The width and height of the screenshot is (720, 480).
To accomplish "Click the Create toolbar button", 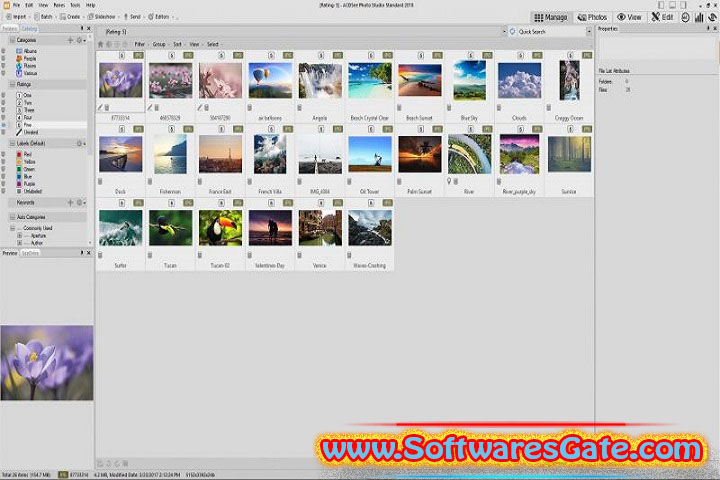I will tap(70, 17).
